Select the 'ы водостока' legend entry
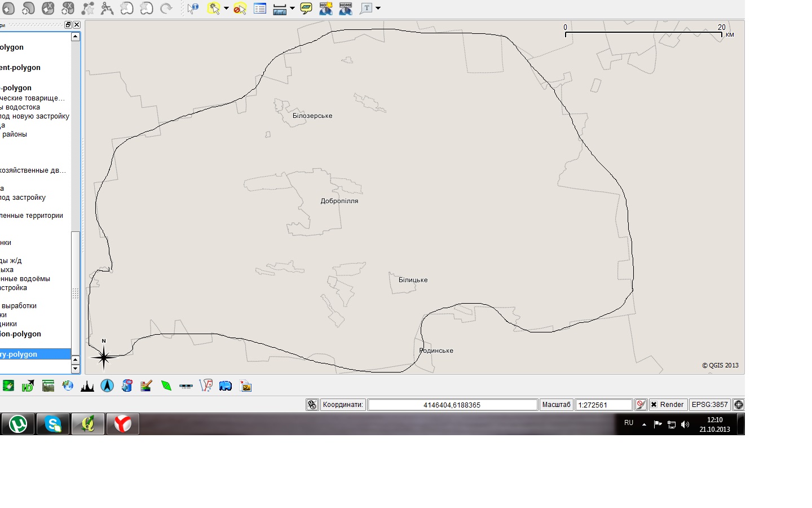The height and width of the screenshot is (508, 812). pos(20,107)
